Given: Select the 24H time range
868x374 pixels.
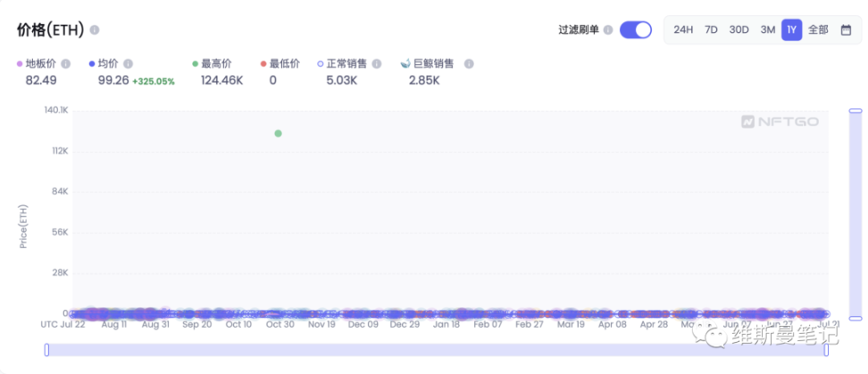Looking at the screenshot, I should click(683, 29).
